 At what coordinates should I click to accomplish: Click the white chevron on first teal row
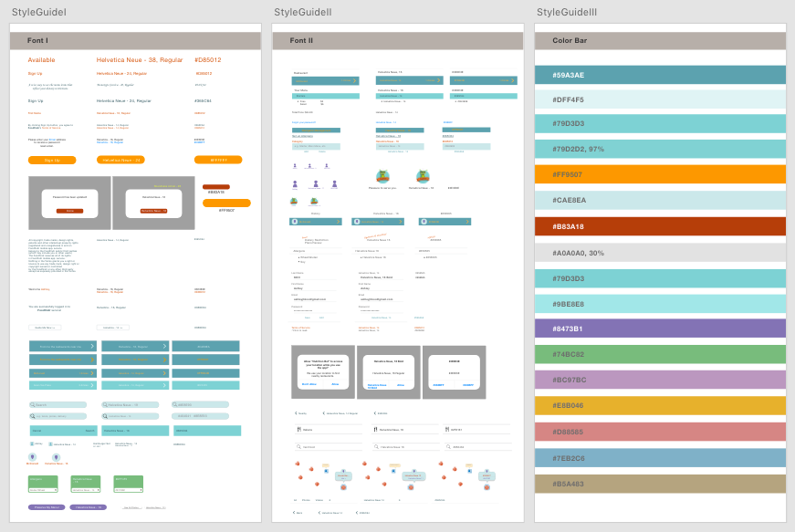pos(92,347)
